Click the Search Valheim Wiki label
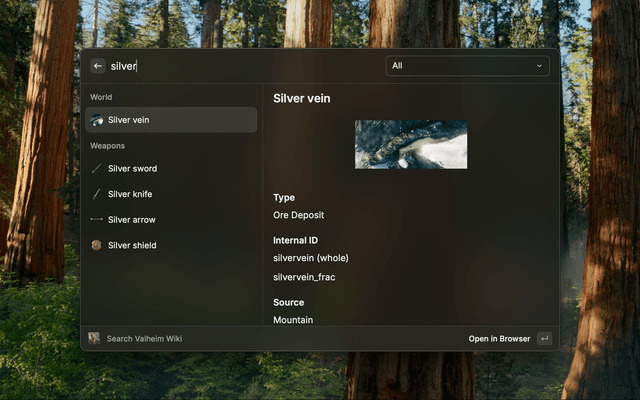The height and width of the screenshot is (400, 640). click(x=144, y=339)
